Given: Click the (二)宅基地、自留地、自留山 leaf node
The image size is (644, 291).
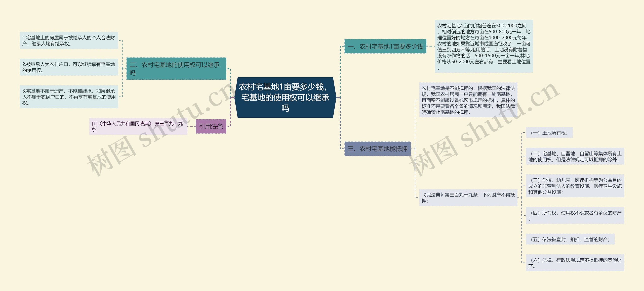Looking at the screenshot, I should coord(575,156).
